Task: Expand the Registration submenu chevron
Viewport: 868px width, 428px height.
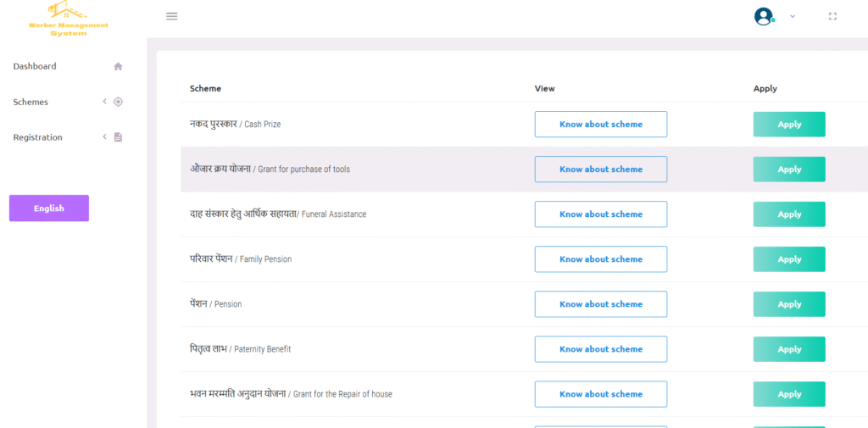Action: [x=104, y=137]
